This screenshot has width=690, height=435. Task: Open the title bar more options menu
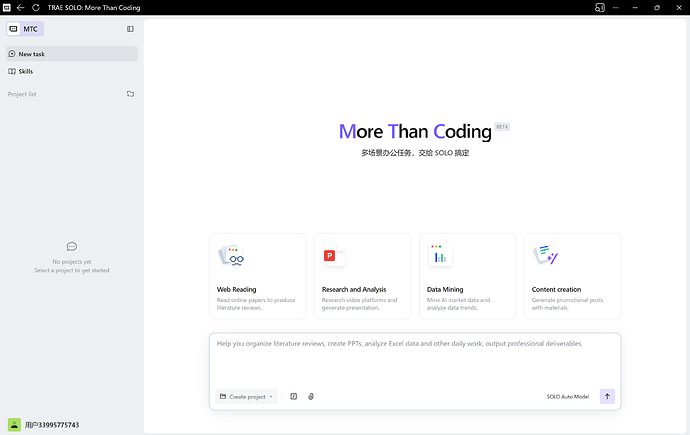click(x=616, y=7)
